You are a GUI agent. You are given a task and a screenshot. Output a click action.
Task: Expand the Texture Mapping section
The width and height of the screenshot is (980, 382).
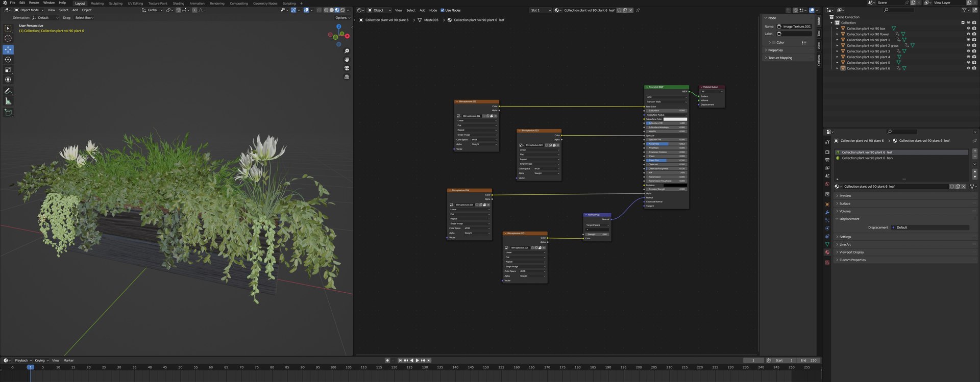(x=780, y=58)
